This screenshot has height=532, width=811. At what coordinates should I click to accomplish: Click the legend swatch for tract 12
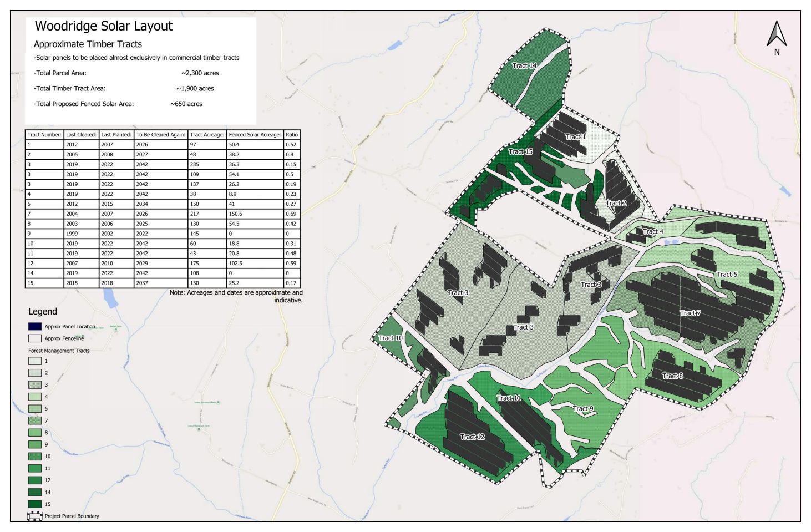tap(35, 480)
